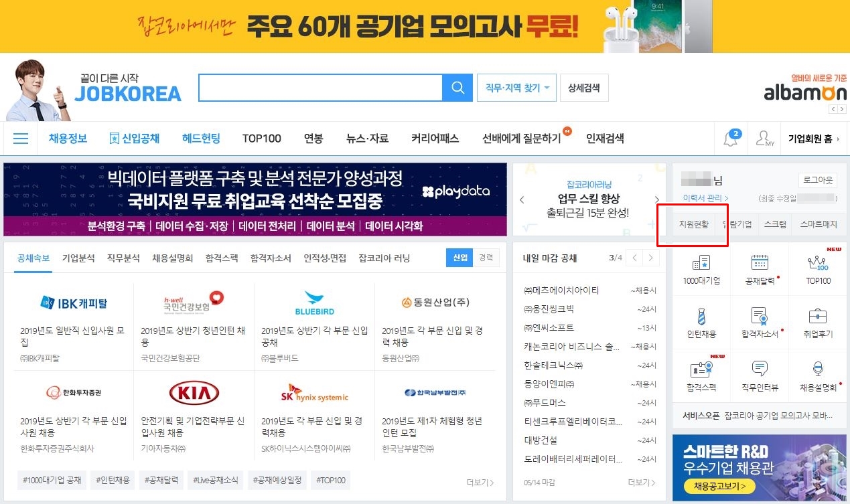Open the 인재검색 menu
This screenshot has height=504, width=850.
pyautogui.click(x=605, y=139)
